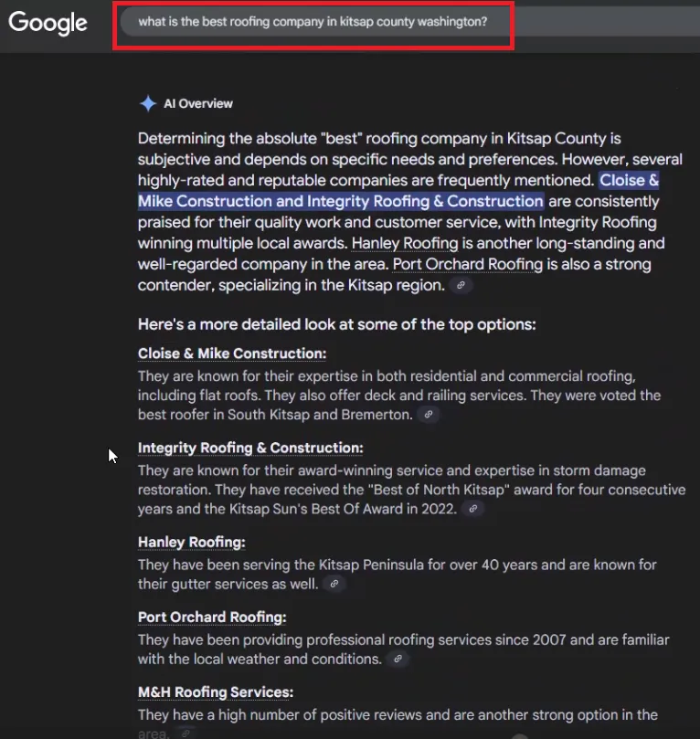Image resolution: width=700 pixels, height=739 pixels.
Task: Open source link icon after Port Orchard Roofing description
Action: pos(398,659)
